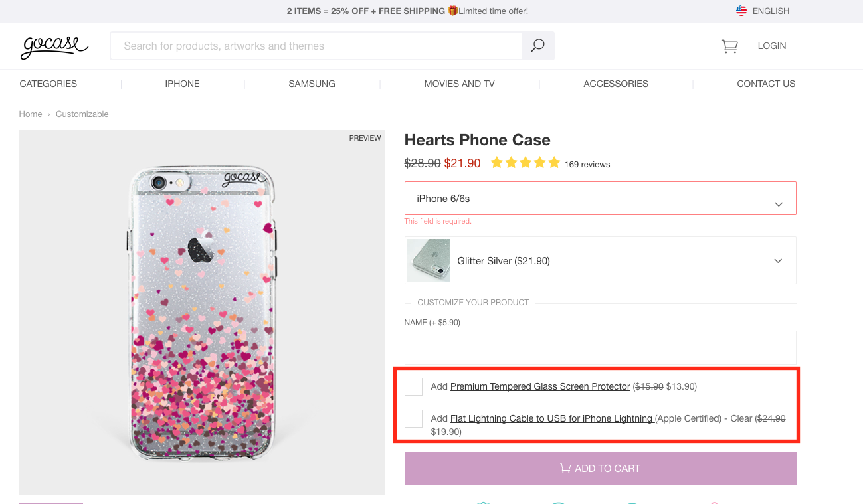Click the Home breadcrumb link

pyautogui.click(x=31, y=114)
